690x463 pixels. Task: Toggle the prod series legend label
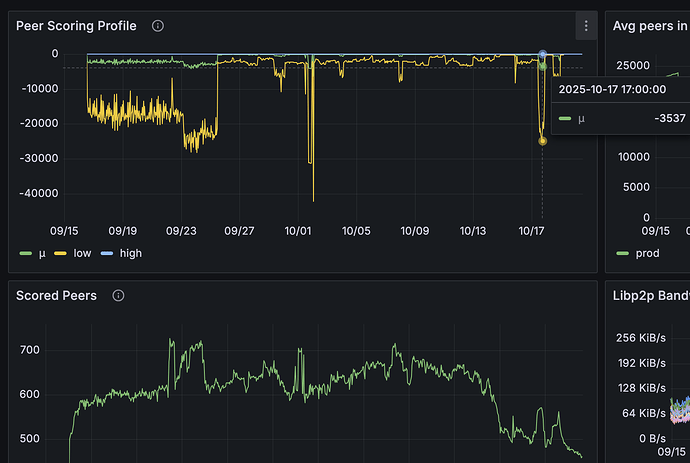(x=647, y=253)
